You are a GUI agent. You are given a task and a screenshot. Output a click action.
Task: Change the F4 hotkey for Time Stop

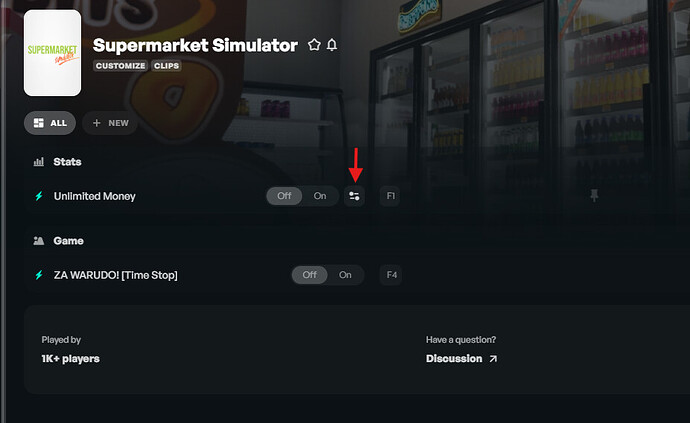[x=391, y=275]
